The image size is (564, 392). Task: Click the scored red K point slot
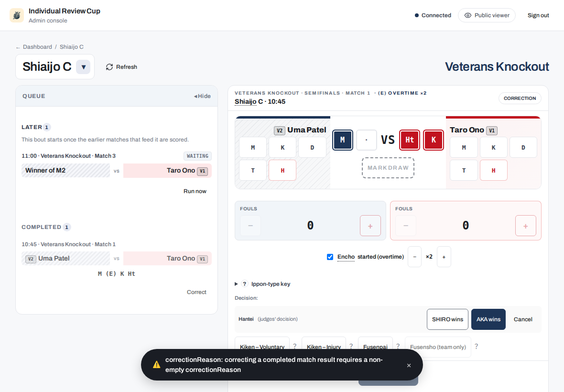434,140
